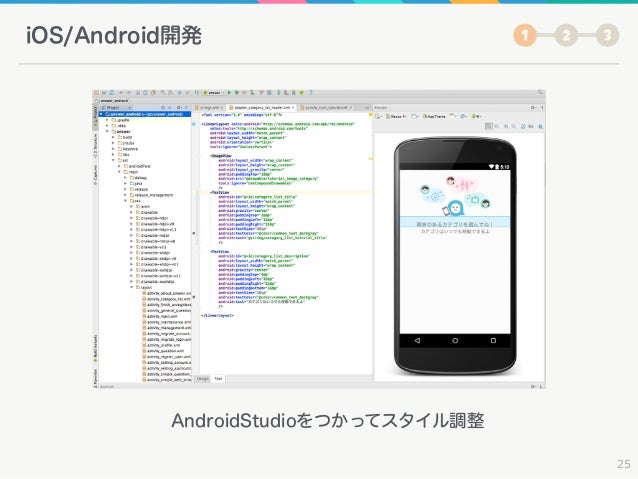
Task: Click the Undo arrow in toolbar
Action: pyautogui.click(x=121, y=93)
